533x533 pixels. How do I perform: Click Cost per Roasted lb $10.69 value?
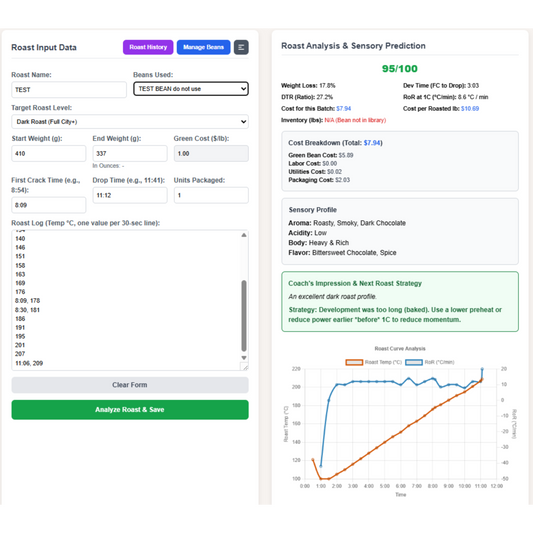coord(470,109)
